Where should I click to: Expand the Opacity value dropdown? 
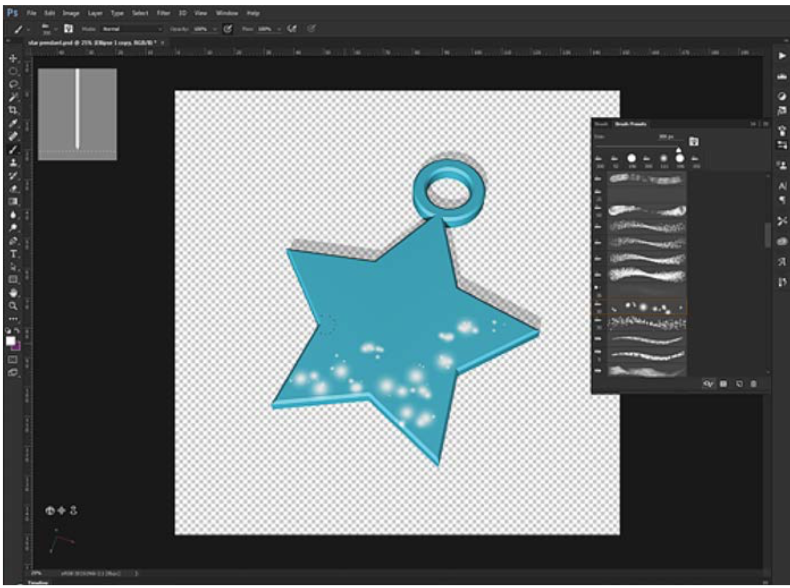tap(214, 29)
